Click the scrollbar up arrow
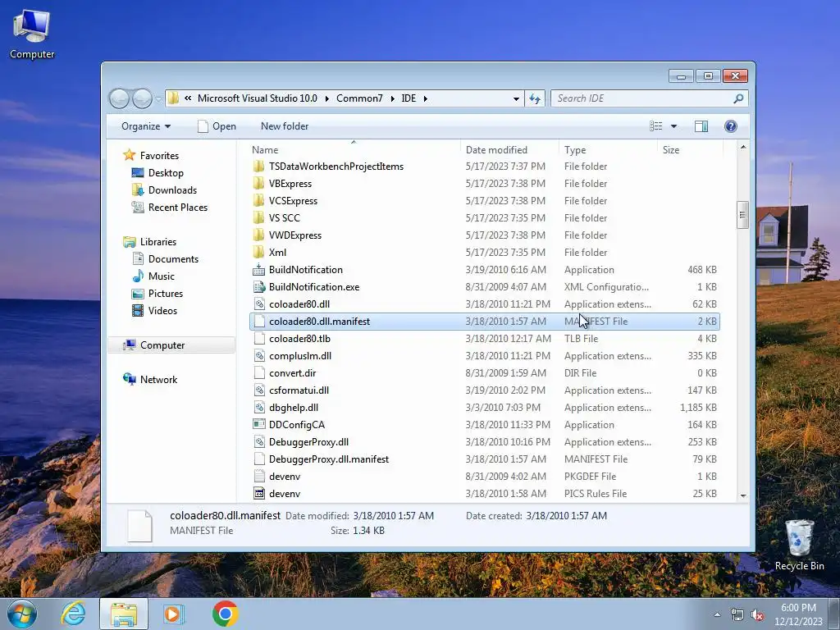The height and width of the screenshot is (630, 840). click(743, 148)
